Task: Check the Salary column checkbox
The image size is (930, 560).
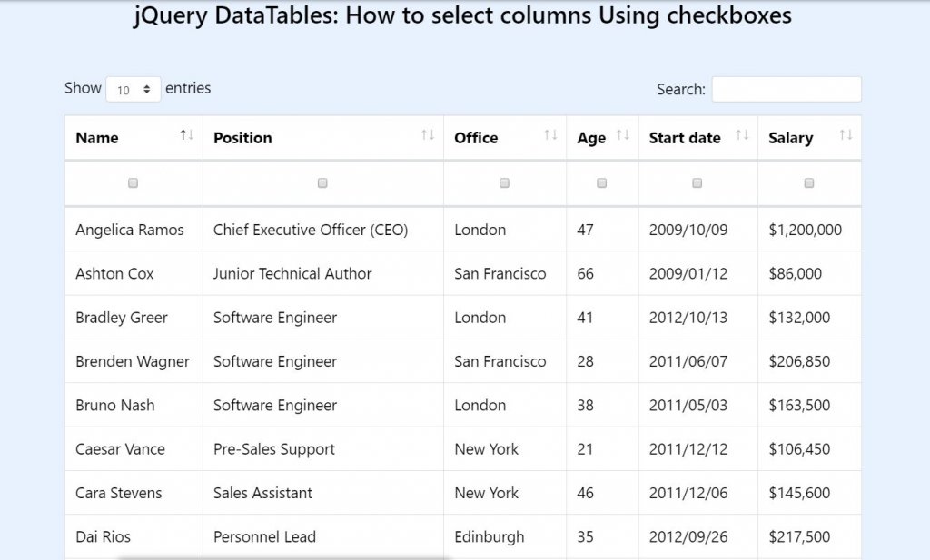Action: pos(809,183)
